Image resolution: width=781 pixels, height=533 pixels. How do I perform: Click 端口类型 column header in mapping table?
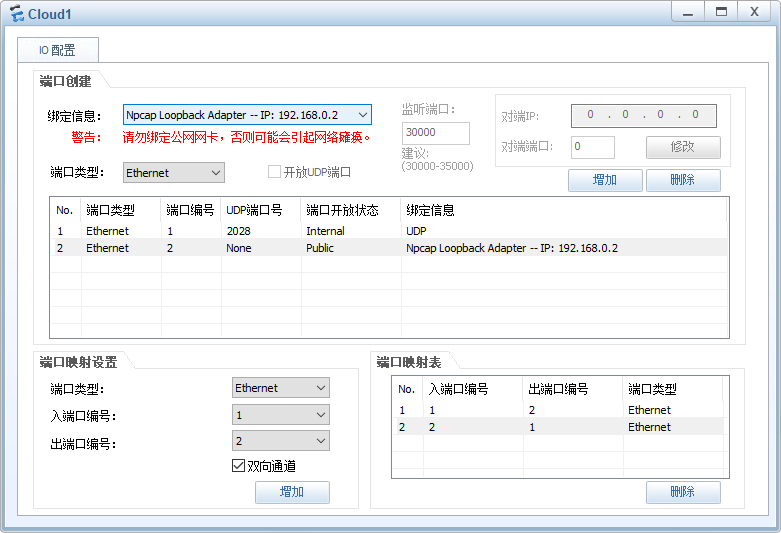click(673, 389)
